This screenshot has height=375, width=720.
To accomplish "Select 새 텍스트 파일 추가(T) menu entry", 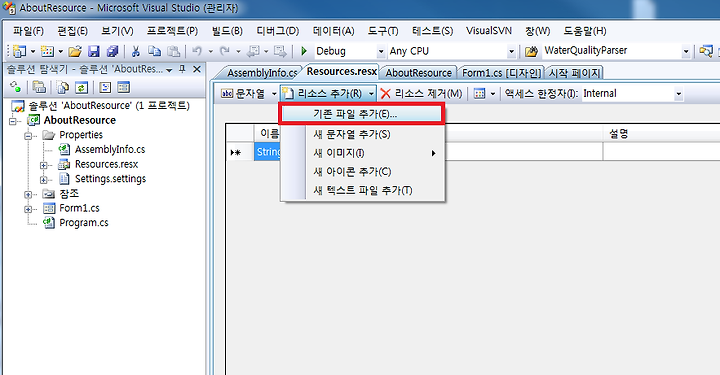I will pyautogui.click(x=362, y=190).
